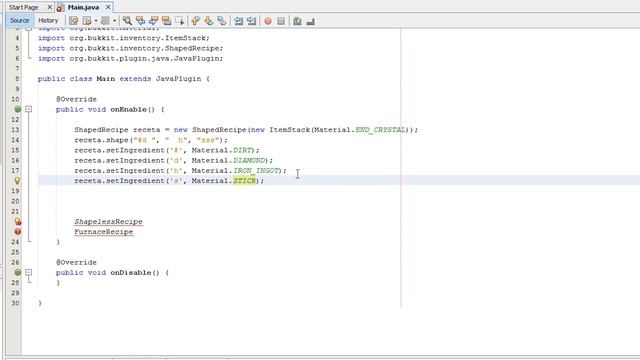Click the lightbulb hint on STICK line
Screen dimensions: 640x360
click(x=17, y=180)
